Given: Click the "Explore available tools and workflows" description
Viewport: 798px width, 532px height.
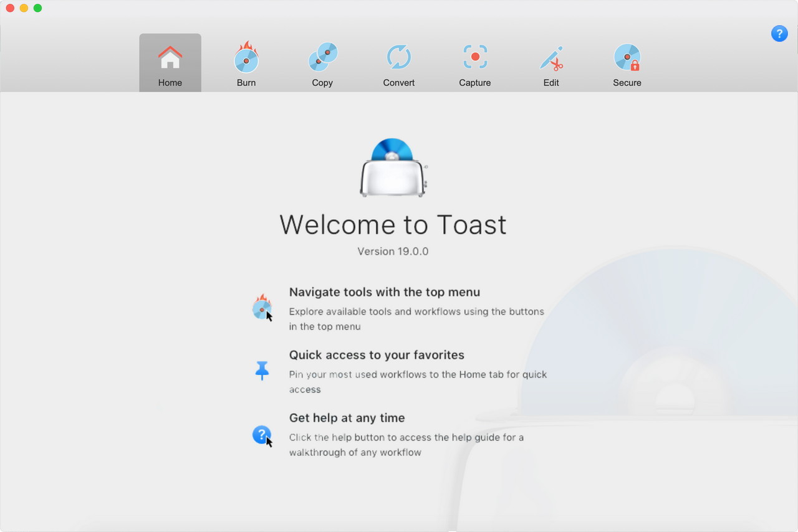Looking at the screenshot, I should point(416,319).
